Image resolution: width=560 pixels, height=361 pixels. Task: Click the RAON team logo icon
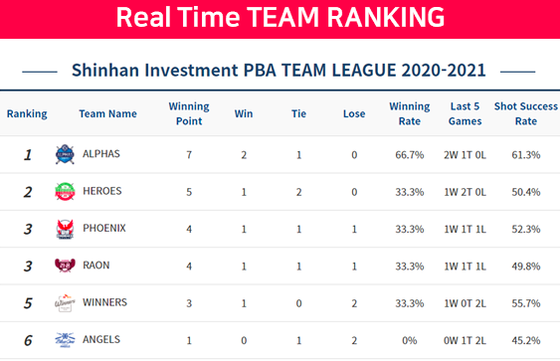coord(65,265)
